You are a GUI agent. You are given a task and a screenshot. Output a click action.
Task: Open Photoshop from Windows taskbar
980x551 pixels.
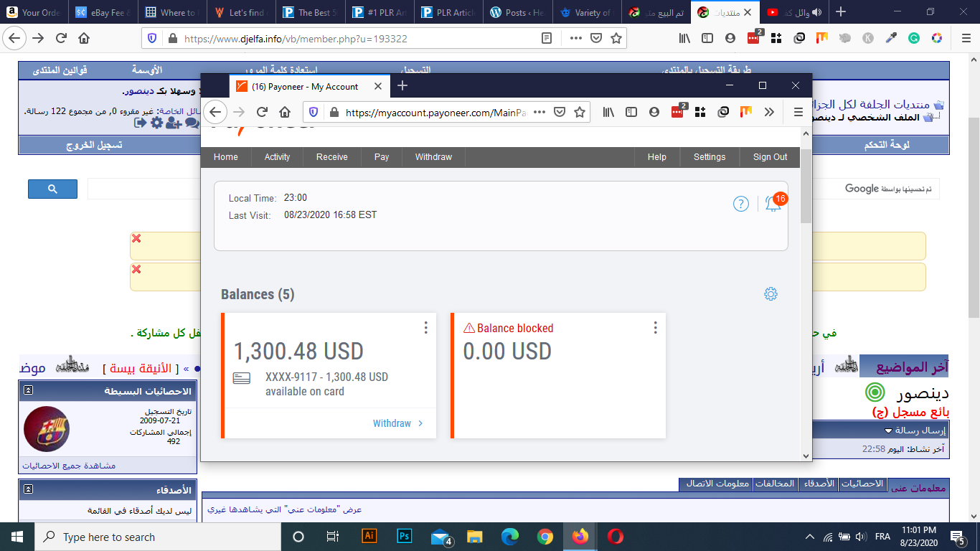(404, 536)
